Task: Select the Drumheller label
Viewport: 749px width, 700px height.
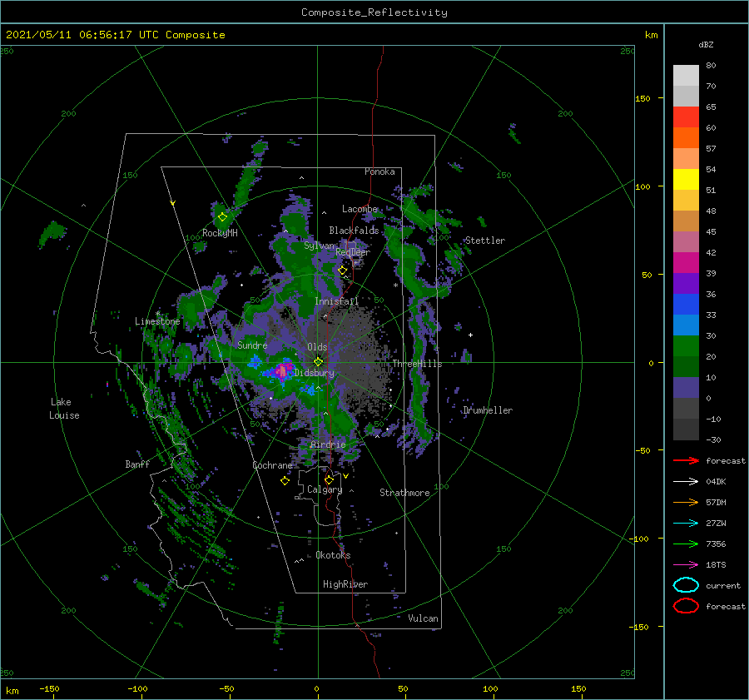Action: pos(488,410)
